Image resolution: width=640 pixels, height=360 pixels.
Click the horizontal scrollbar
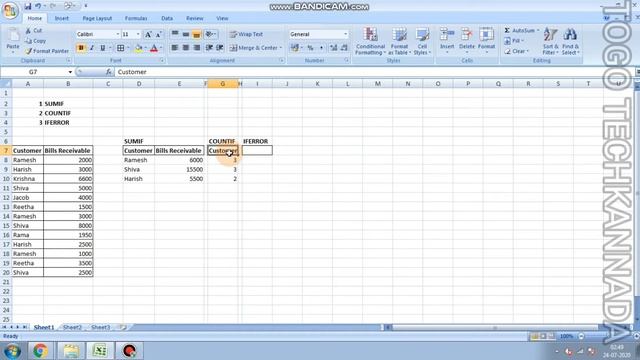[x=496, y=327]
